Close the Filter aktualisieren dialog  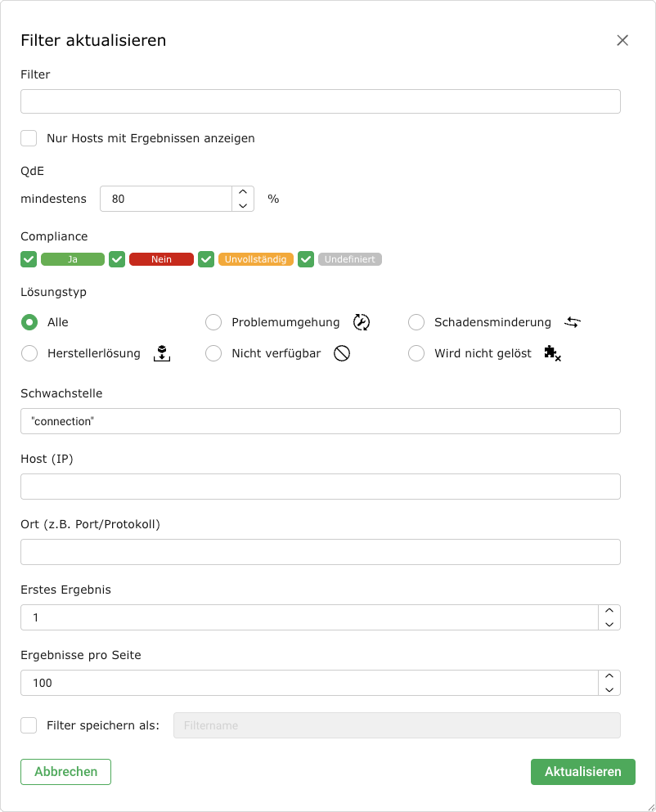[622, 40]
